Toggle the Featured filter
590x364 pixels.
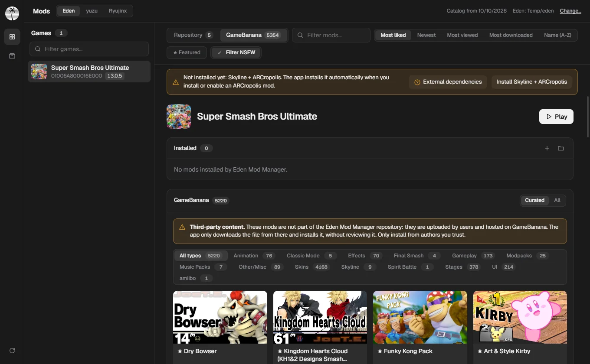click(x=187, y=52)
